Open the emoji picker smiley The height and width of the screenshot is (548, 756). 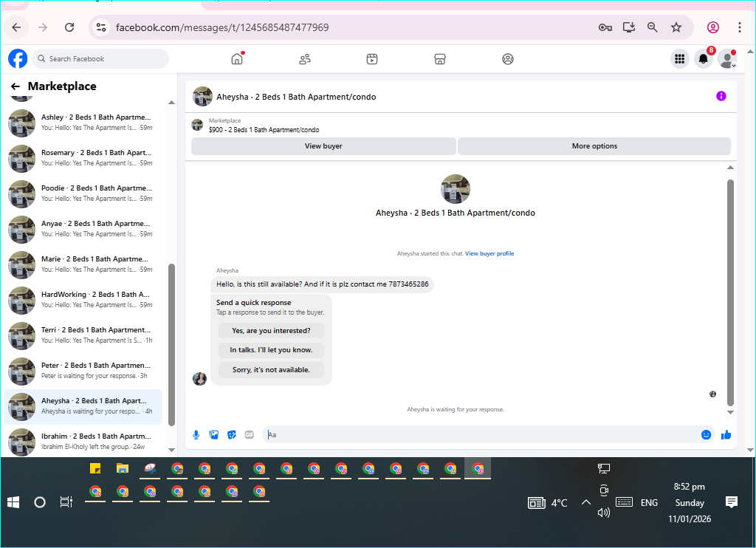pyautogui.click(x=706, y=435)
